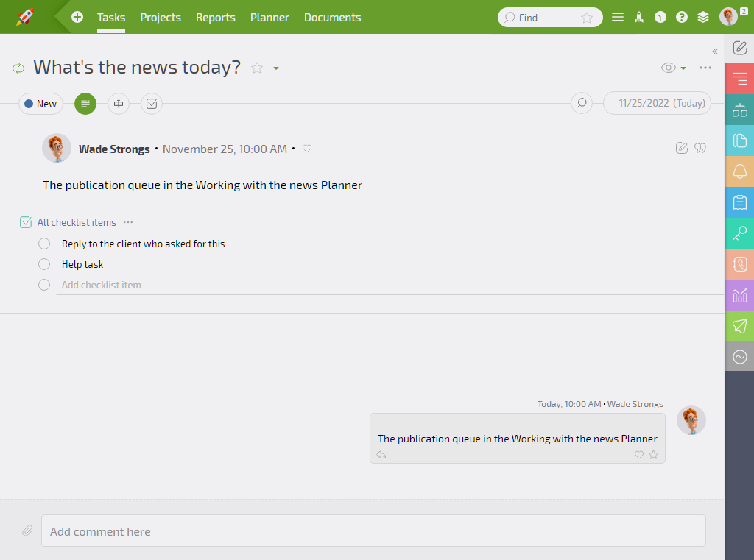
Task: Select the green description view icon
Action: click(x=85, y=104)
